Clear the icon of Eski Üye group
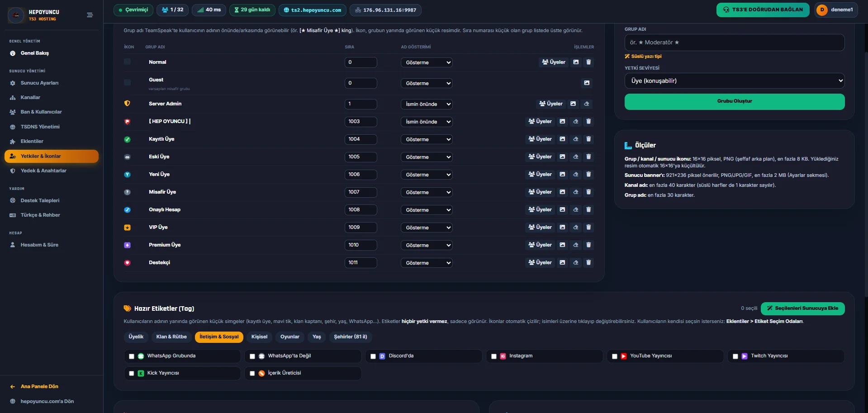The width and height of the screenshot is (868, 413). click(x=576, y=157)
